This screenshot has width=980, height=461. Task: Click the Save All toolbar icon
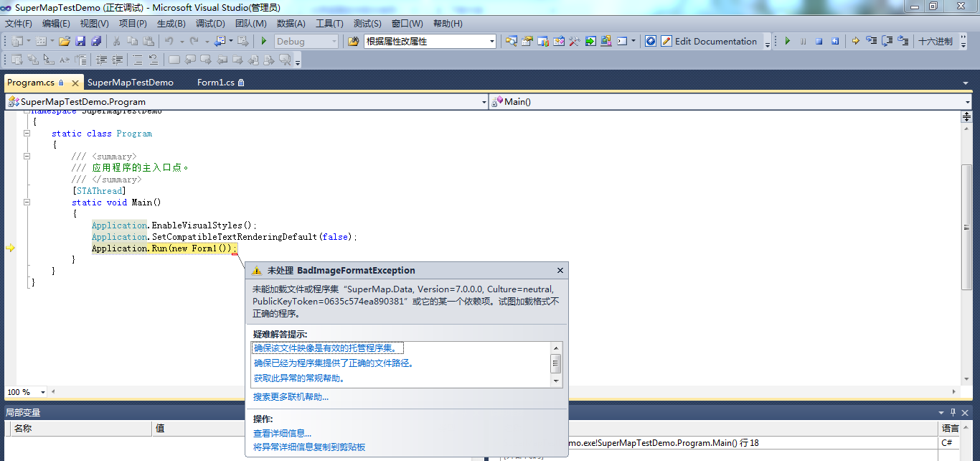pyautogui.click(x=95, y=42)
